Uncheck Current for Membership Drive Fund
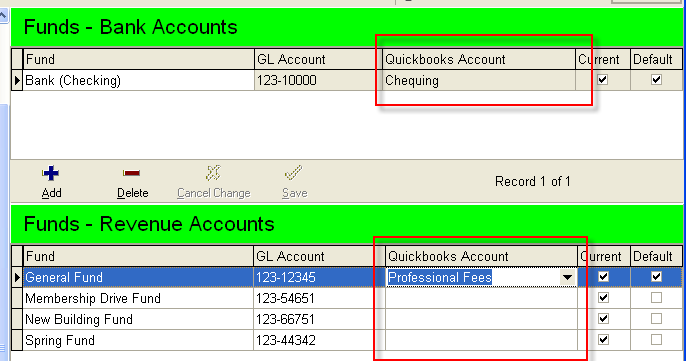Image resolution: width=686 pixels, height=361 pixels. pos(603,298)
